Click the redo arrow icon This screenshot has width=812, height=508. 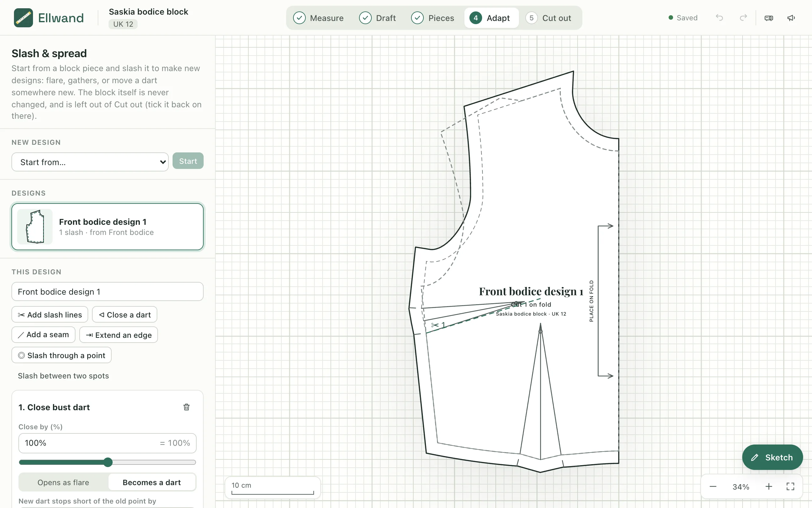click(743, 18)
